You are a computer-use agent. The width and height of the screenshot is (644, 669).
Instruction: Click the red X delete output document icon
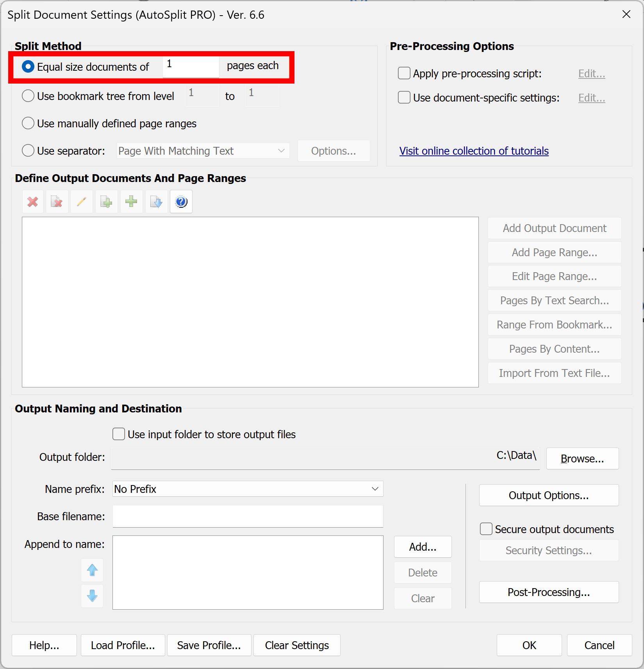click(x=33, y=202)
